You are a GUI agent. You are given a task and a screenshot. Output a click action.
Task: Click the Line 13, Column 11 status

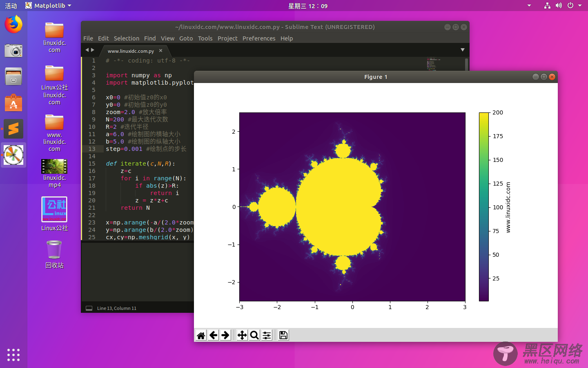click(117, 308)
